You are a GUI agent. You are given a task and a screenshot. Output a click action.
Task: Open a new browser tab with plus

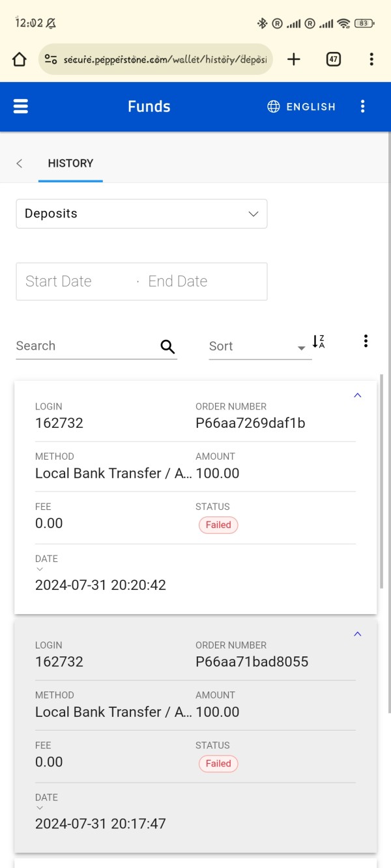[294, 59]
